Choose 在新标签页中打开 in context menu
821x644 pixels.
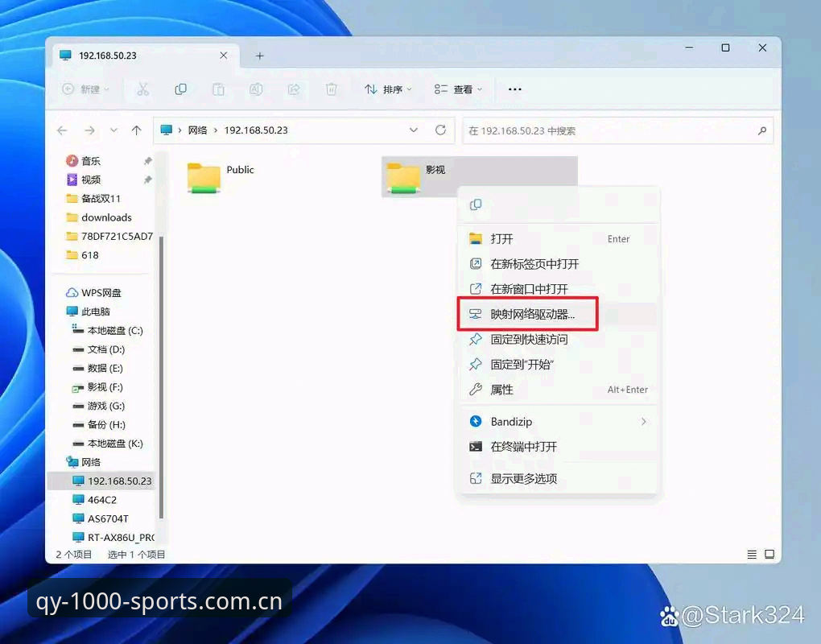558,264
